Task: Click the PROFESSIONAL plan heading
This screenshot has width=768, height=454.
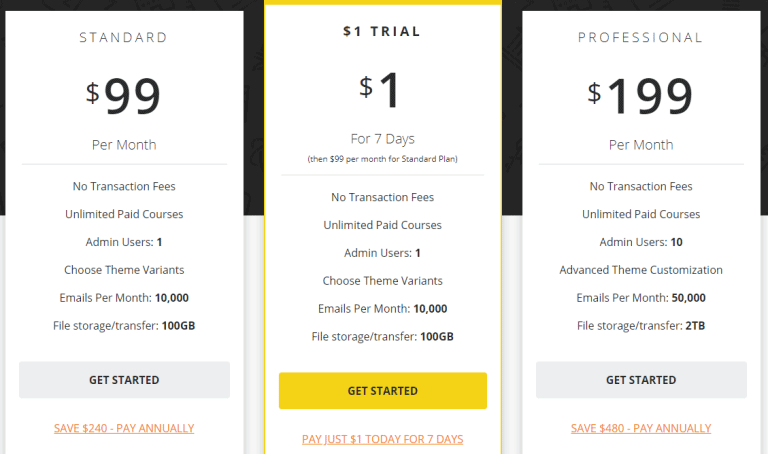Action: tap(641, 38)
